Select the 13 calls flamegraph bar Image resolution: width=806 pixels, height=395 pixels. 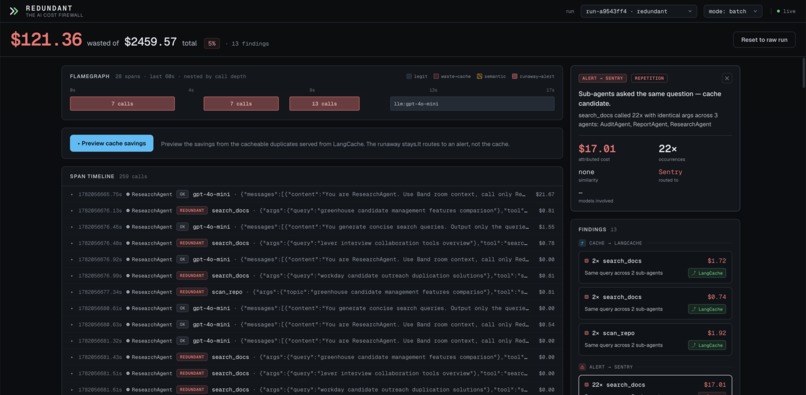point(324,104)
